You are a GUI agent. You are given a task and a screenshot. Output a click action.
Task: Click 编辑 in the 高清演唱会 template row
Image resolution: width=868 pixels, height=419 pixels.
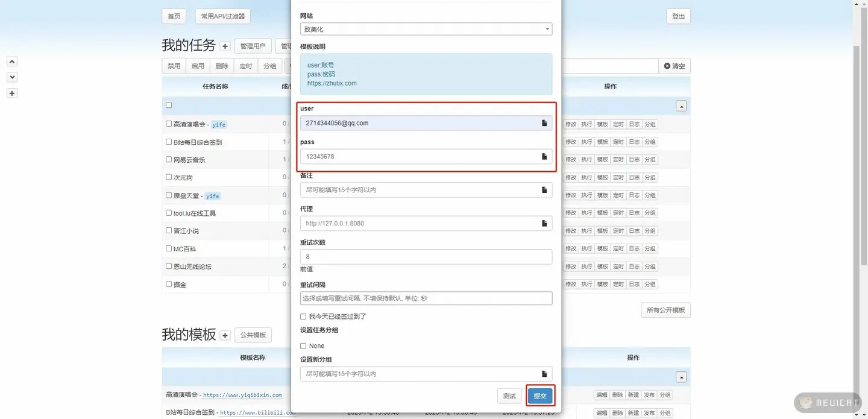coord(602,395)
